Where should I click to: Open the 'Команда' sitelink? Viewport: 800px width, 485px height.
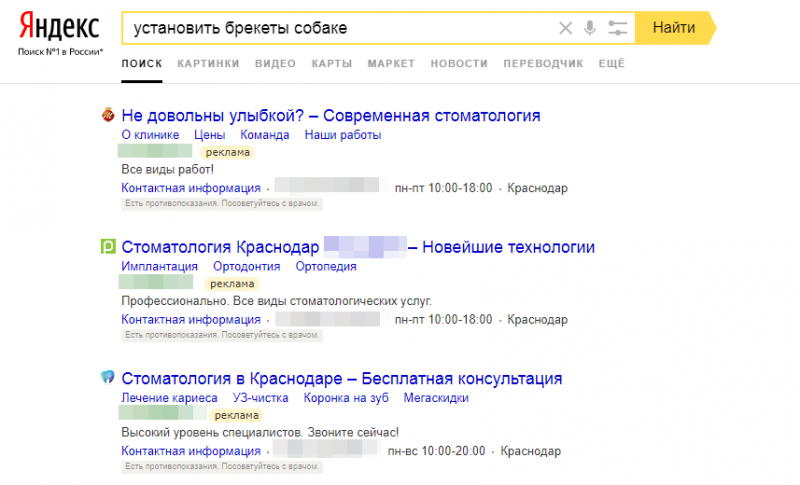(x=265, y=135)
